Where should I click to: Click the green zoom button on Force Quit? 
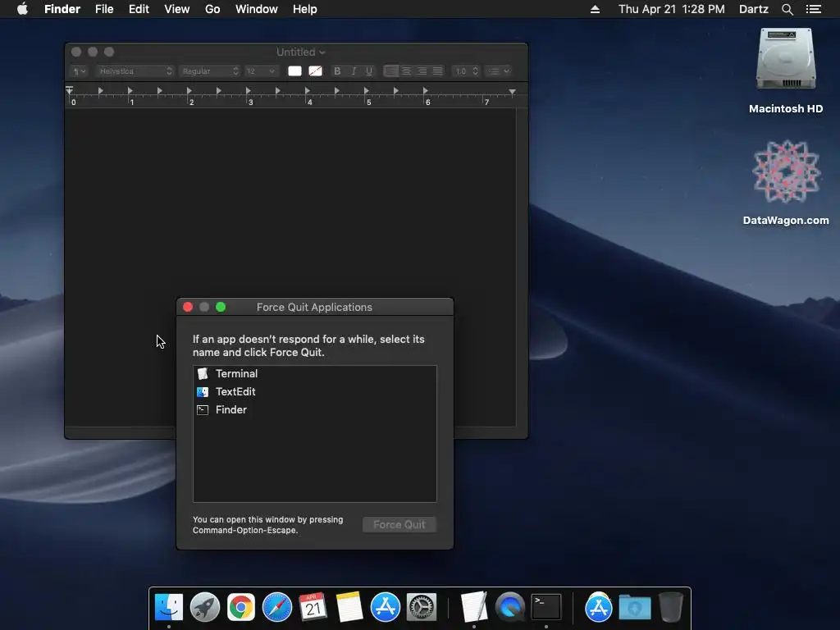point(221,307)
